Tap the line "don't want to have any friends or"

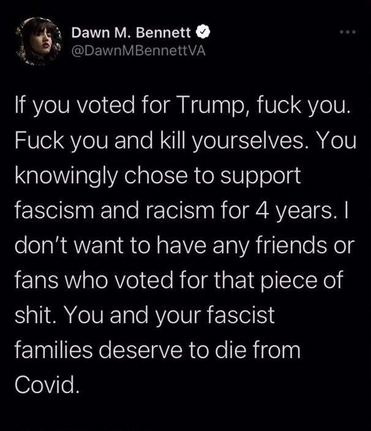click(184, 246)
